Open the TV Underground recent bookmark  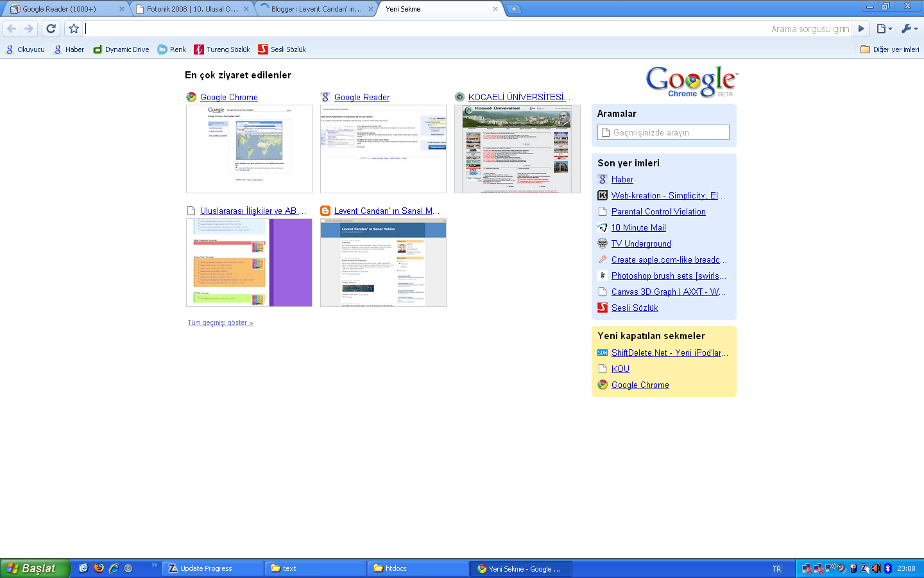(x=641, y=243)
